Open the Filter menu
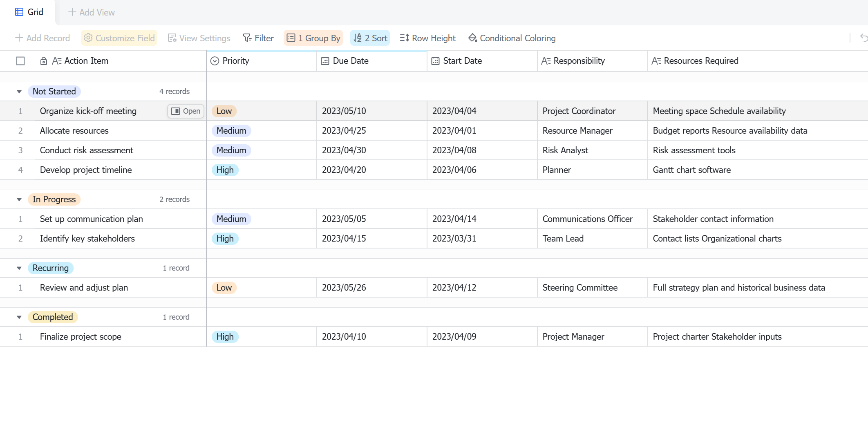The height and width of the screenshot is (421, 868). point(258,38)
